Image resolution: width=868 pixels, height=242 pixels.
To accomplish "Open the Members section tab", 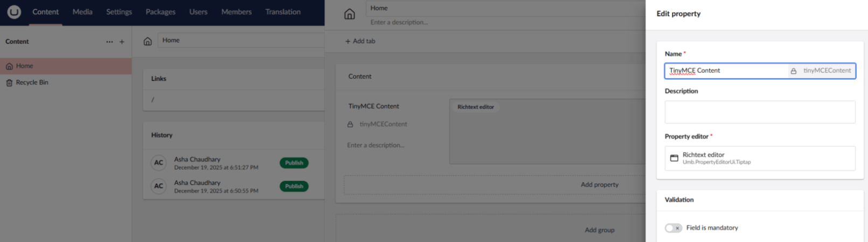I will pos(237,12).
